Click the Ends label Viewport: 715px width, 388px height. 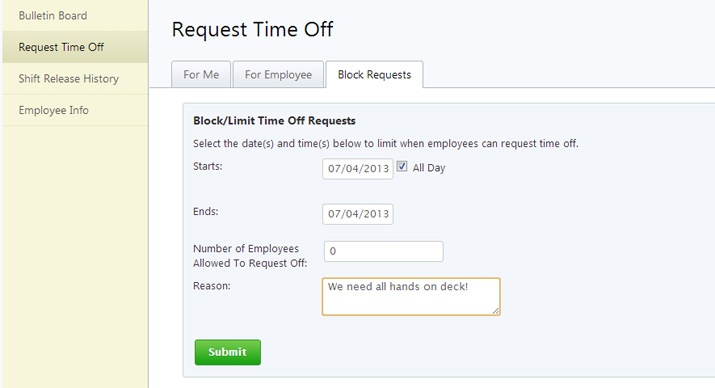click(x=206, y=211)
